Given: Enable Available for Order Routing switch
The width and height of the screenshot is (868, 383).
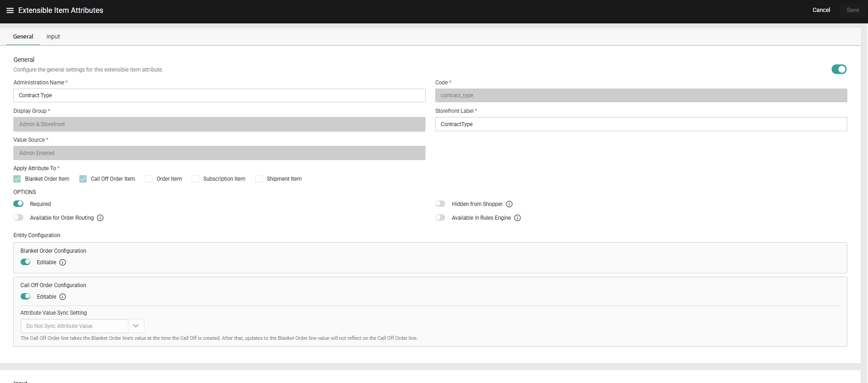Looking at the screenshot, I should point(18,217).
